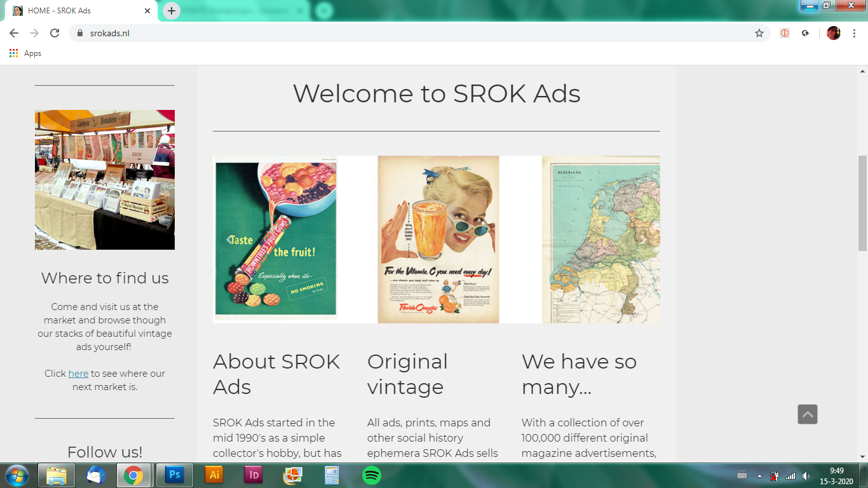Click the 'We have so many...' heading
Screen dimensions: 868x488
579,374
